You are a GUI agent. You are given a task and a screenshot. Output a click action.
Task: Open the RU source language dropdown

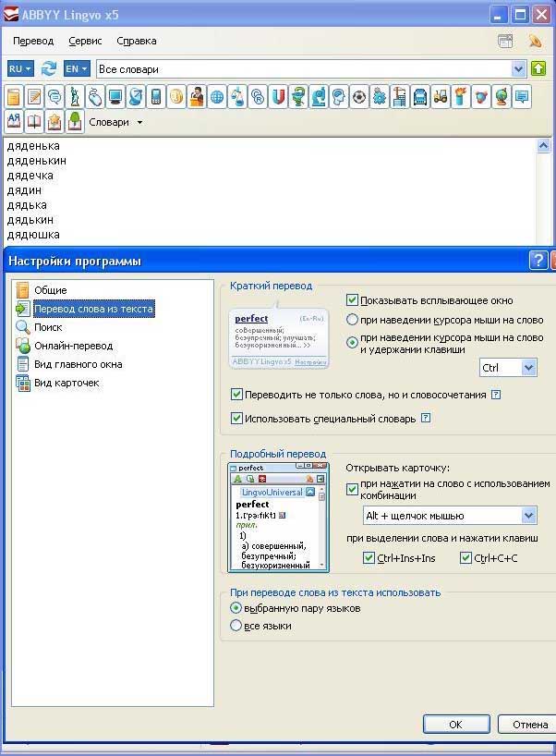tap(20, 69)
